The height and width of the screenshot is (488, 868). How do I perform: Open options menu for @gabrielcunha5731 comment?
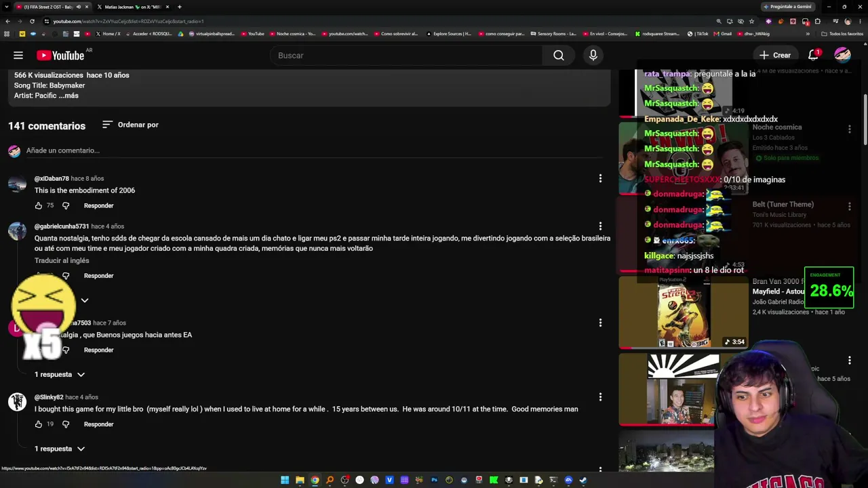click(x=600, y=226)
